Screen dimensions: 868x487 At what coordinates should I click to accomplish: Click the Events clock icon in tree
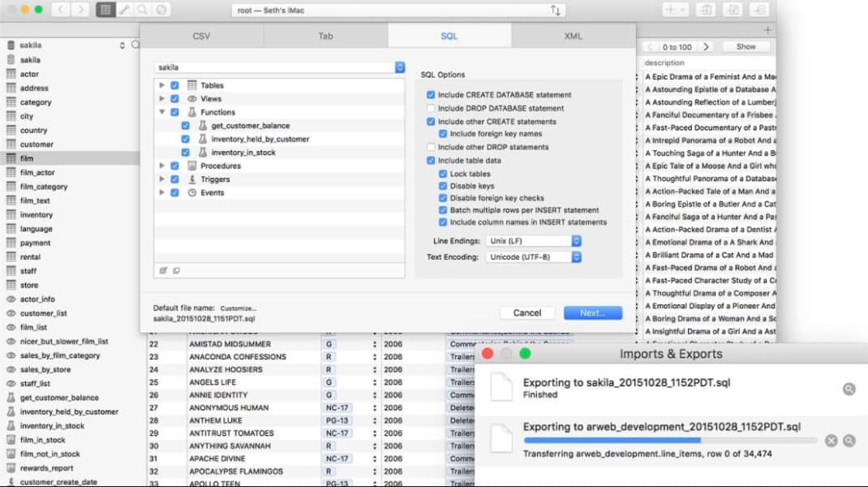192,192
